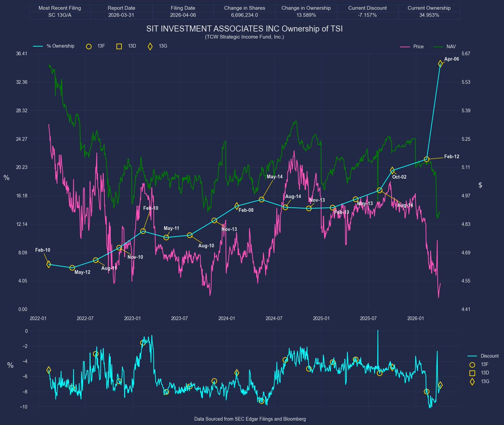Click the '2026-04-06' filing date cell

coord(183,15)
